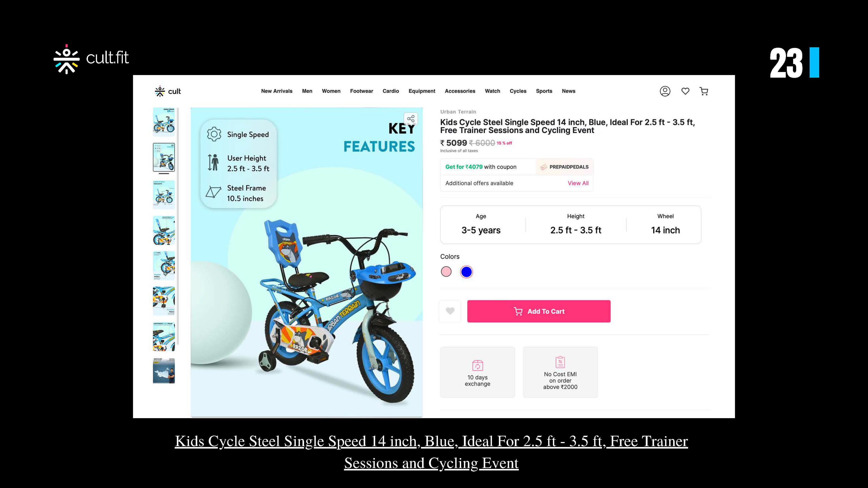Open the New Arrivals menu item
Screen dimensions: 868x488
pos(277,91)
